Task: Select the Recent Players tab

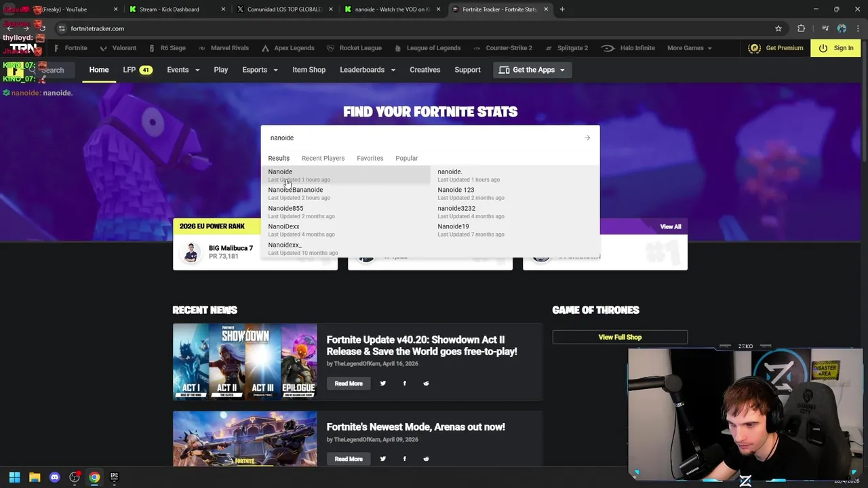Action: pyautogui.click(x=323, y=158)
